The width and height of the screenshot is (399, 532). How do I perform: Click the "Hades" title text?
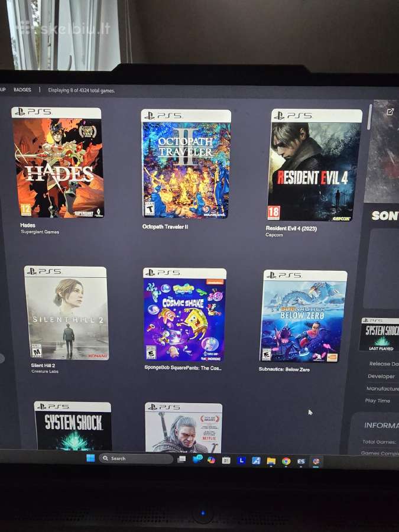(27, 225)
